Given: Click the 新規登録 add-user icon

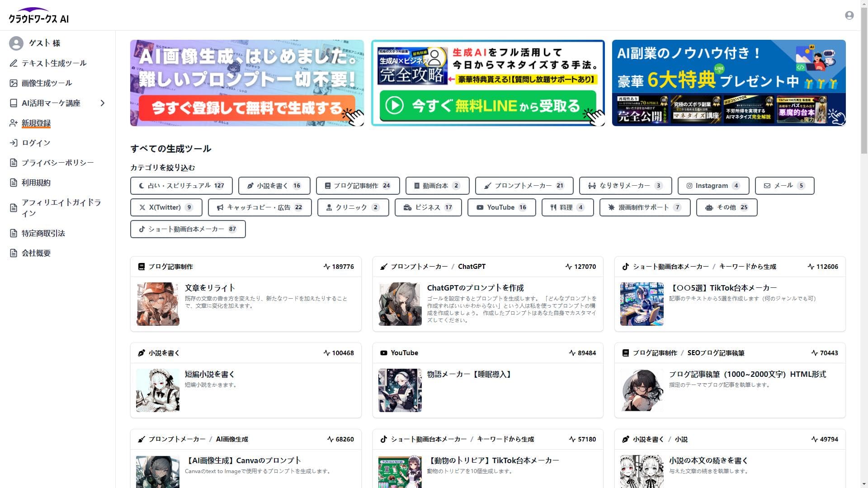Looking at the screenshot, I should [14, 123].
